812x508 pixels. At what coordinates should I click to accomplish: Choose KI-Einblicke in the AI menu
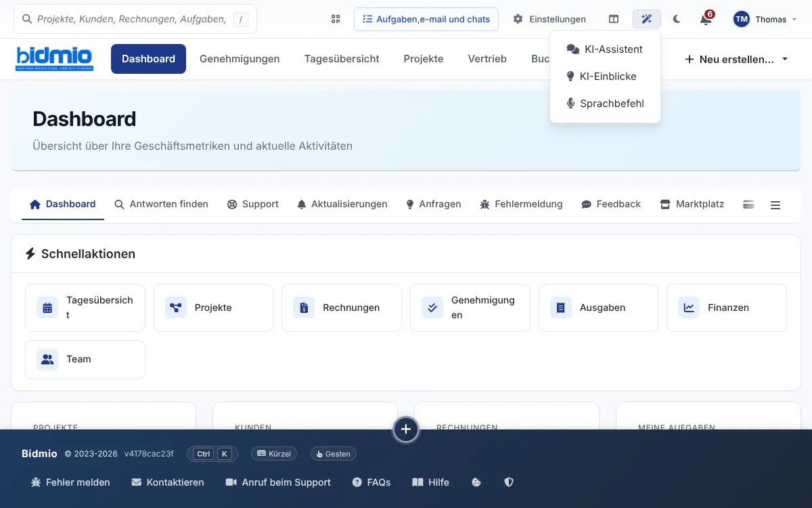pyautogui.click(x=605, y=77)
